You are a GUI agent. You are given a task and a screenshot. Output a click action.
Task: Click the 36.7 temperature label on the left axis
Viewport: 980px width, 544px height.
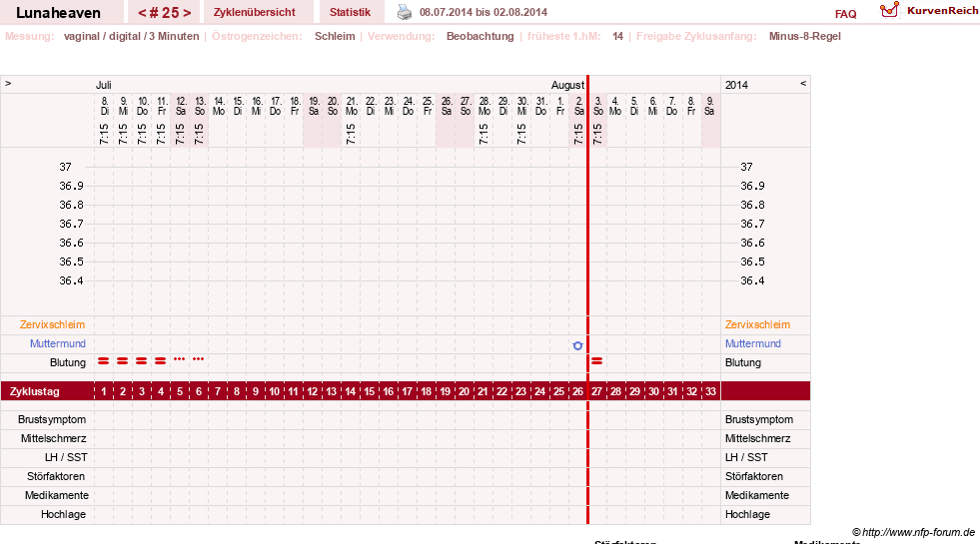pos(71,224)
